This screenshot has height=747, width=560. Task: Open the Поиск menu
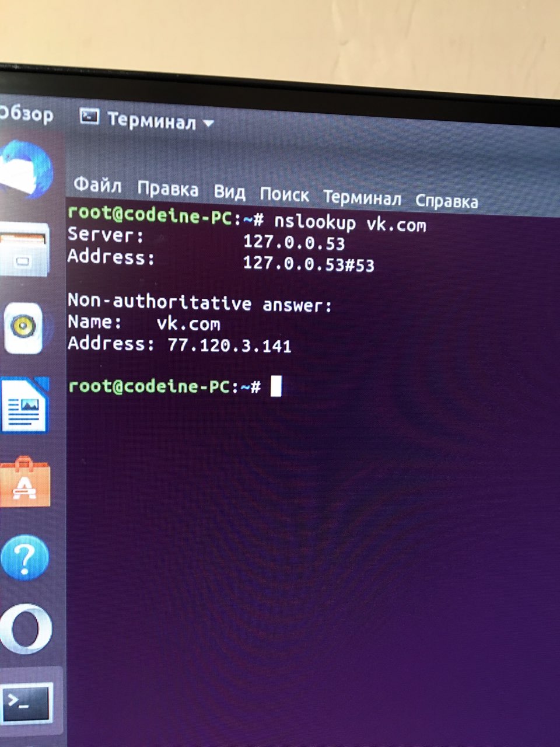pos(284,194)
